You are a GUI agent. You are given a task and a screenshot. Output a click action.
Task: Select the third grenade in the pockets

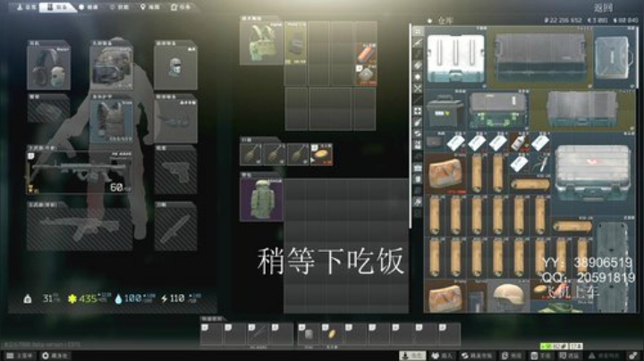[298, 155]
